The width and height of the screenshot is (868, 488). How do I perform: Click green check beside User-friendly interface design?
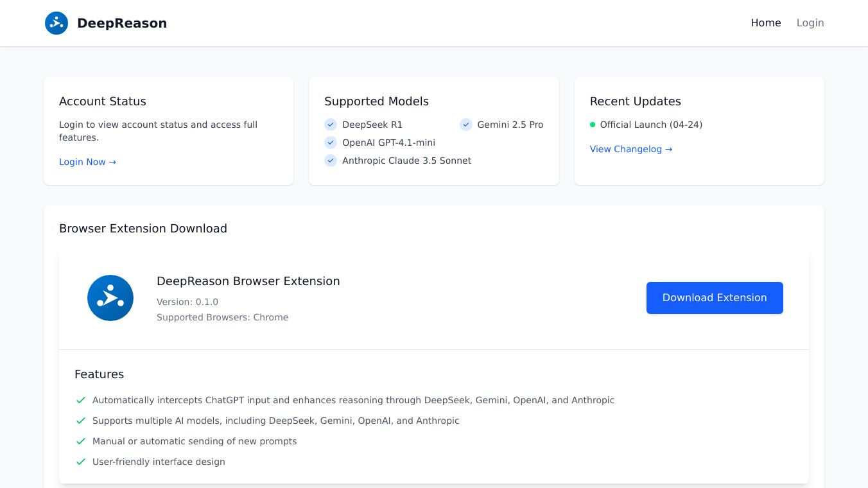pyautogui.click(x=81, y=462)
